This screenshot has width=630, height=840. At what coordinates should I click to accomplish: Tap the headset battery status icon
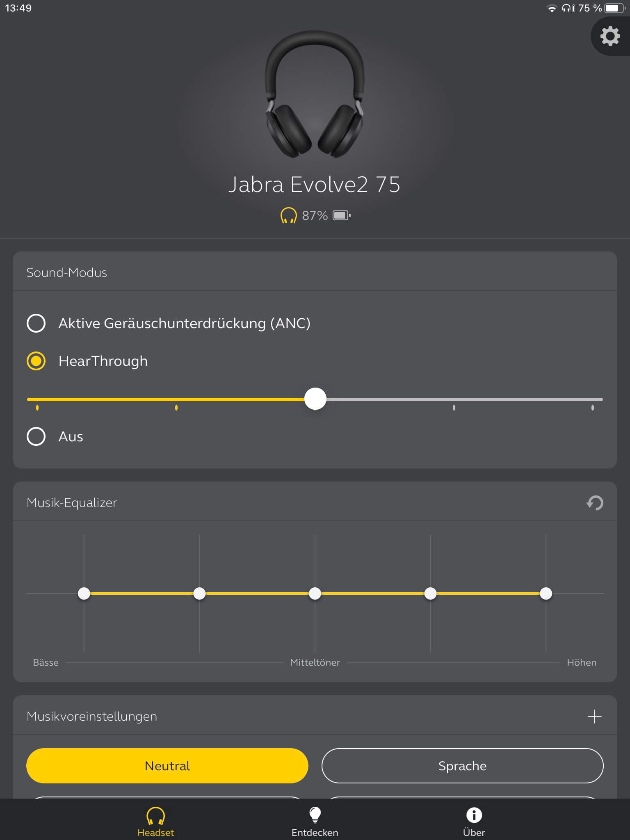[341, 215]
